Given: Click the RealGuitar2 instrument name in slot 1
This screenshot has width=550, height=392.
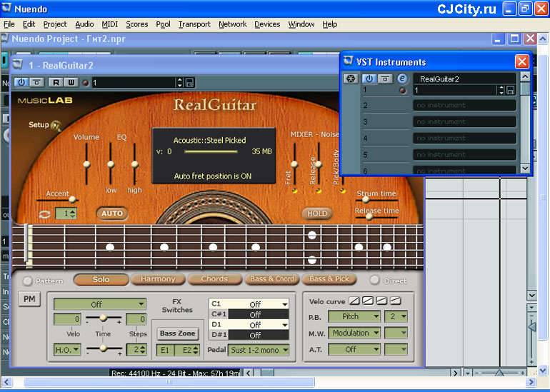Looking at the screenshot, I should click(x=464, y=79).
